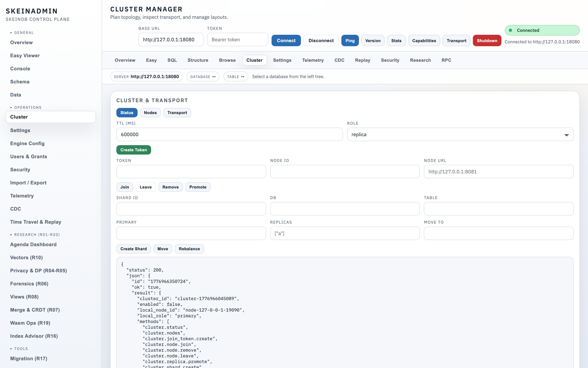The height and width of the screenshot is (368, 588).
Task: Click the TTL (MS) field
Action: tap(229, 134)
